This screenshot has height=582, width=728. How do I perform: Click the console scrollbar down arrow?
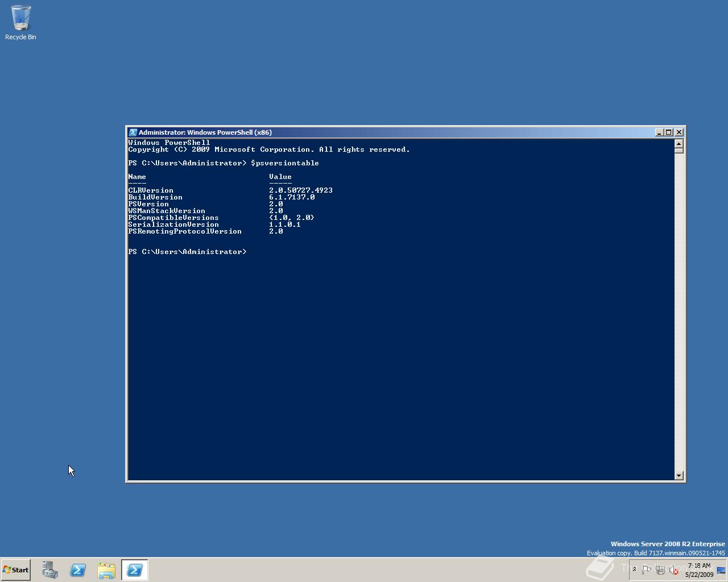[679, 476]
